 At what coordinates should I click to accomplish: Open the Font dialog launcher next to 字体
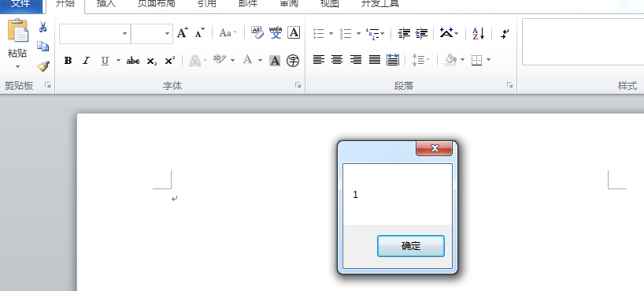point(298,85)
